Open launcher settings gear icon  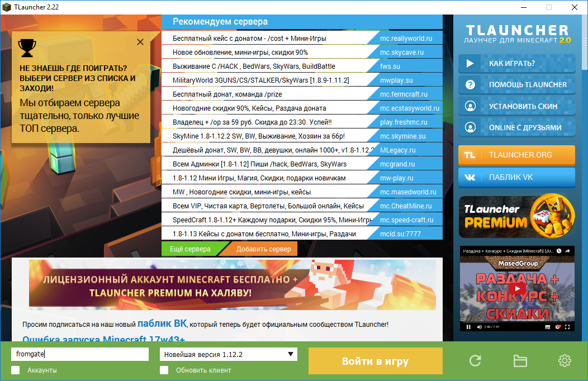pyautogui.click(x=565, y=360)
